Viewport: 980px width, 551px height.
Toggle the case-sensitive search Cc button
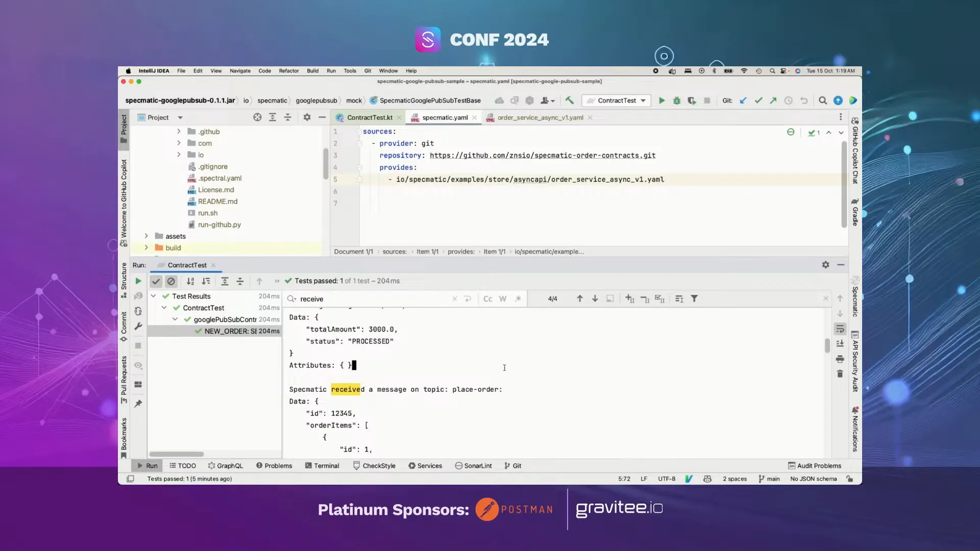click(487, 298)
